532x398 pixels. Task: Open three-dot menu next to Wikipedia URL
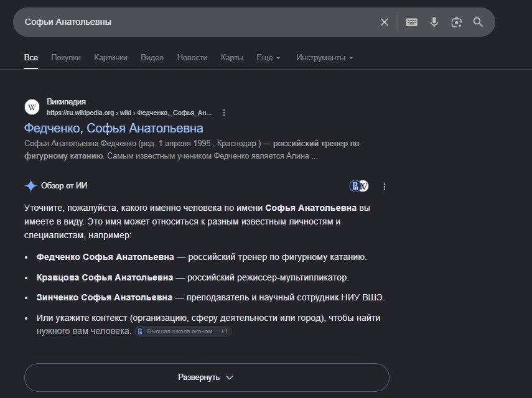[224, 113]
